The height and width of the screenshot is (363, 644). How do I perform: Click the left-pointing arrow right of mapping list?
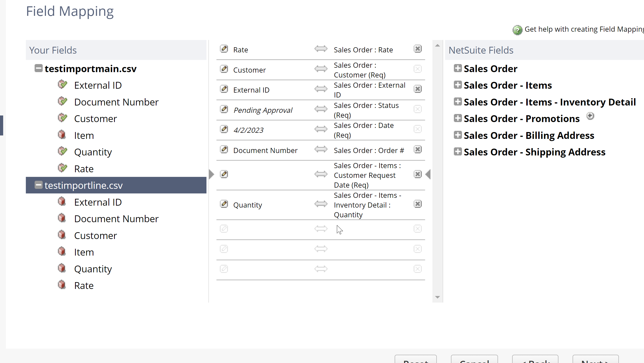tap(428, 174)
